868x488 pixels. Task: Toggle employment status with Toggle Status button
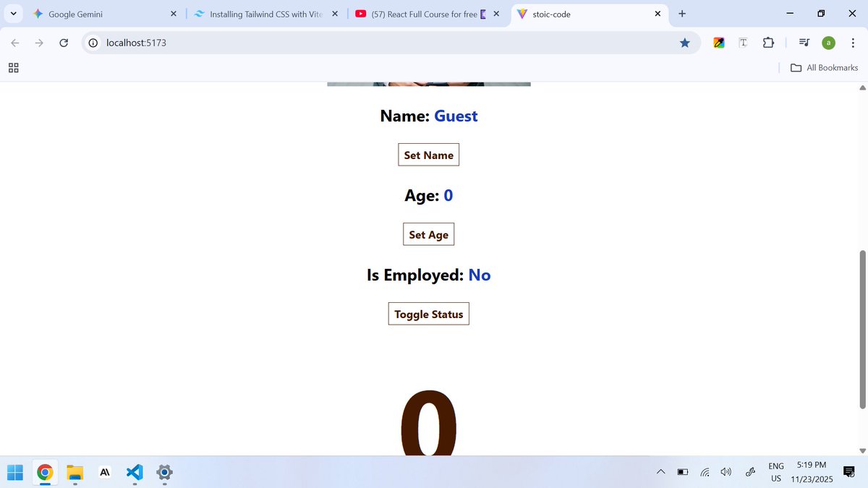(428, 313)
